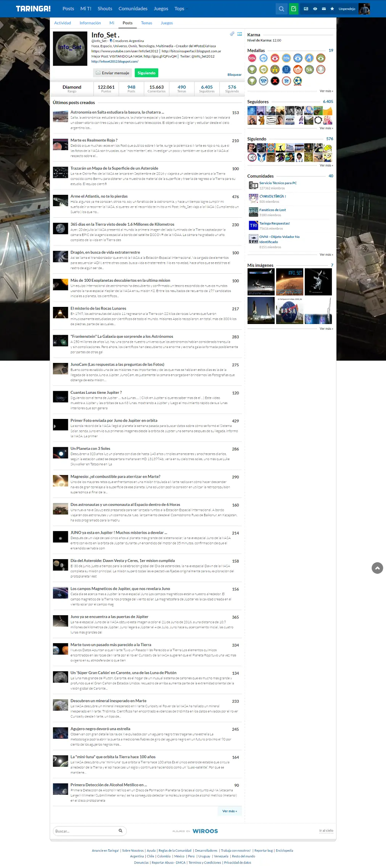Select the green 5k medal

point(309,69)
